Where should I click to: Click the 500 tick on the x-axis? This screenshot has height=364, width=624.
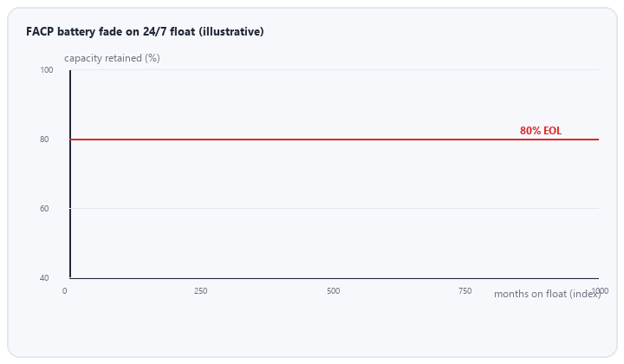334,291
